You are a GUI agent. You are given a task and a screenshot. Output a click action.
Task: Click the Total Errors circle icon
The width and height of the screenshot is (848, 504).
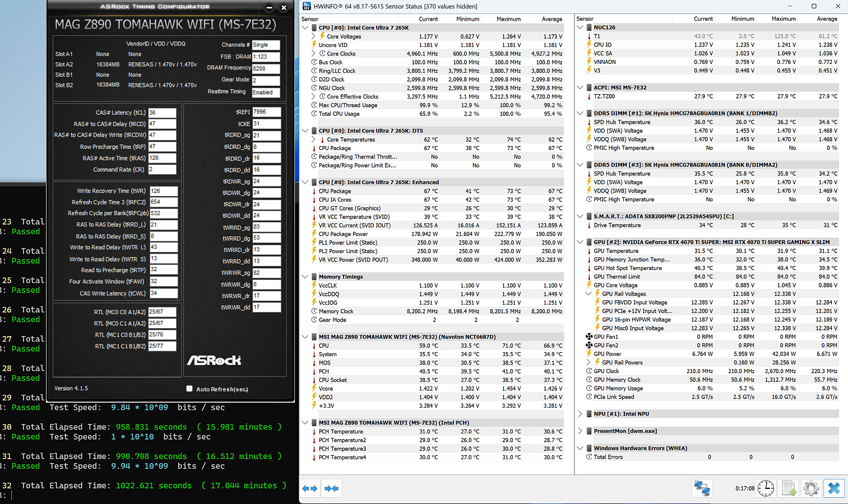(x=589, y=457)
